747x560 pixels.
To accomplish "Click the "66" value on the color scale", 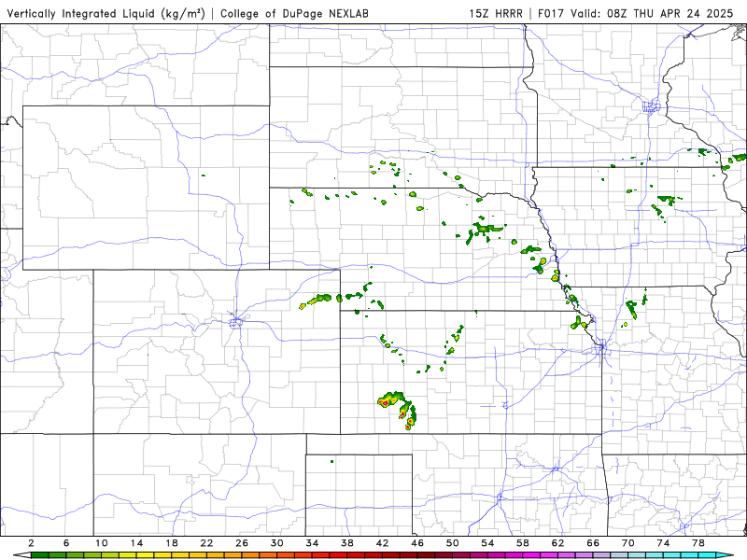I will 593,543.
